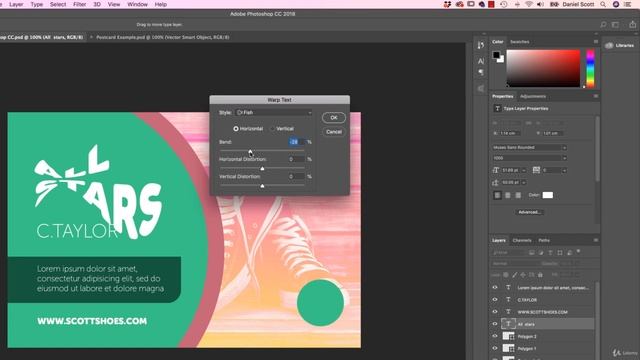
Task: Select the Polygon 2 layer thumbnail
Action: click(x=508, y=336)
